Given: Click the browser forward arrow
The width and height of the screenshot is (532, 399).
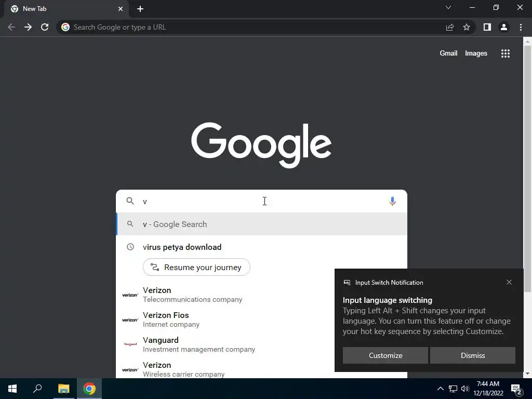Looking at the screenshot, I should click(28, 27).
